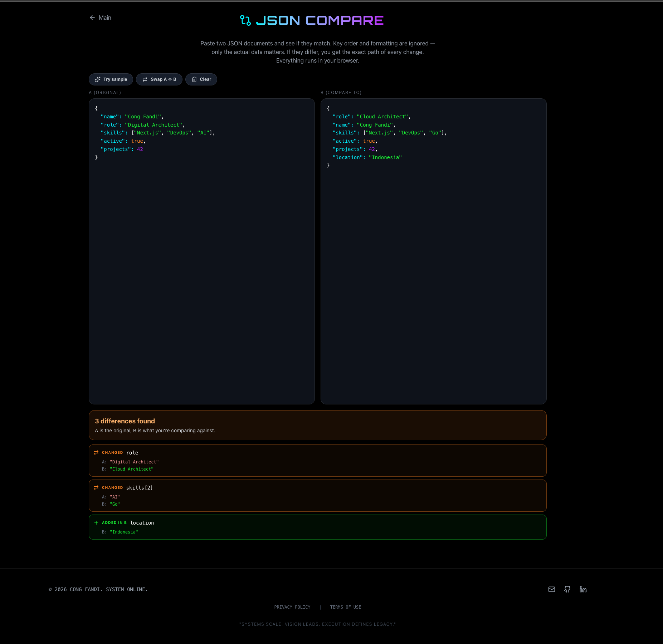Image resolution: width=663 pixels, height=644 pixels.
Task: Click the changed icon beside role
Action: (96, 453)
